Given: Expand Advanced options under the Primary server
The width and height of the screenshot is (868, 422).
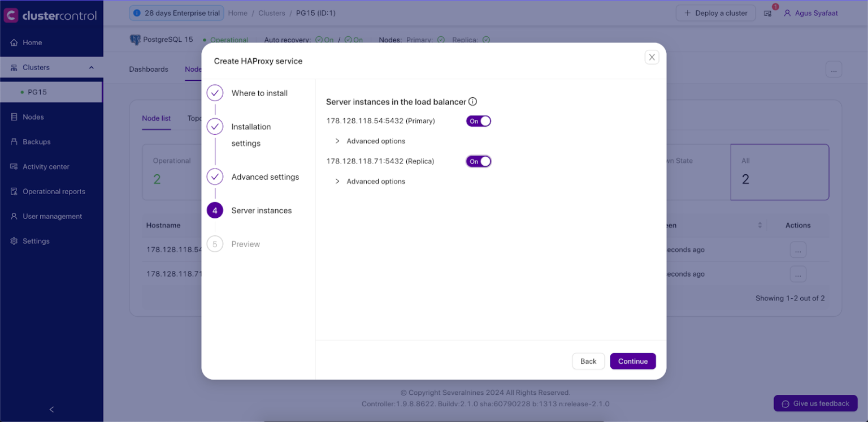Looking at the screenshot, I should pyautogui.click(x=370, y=141).
